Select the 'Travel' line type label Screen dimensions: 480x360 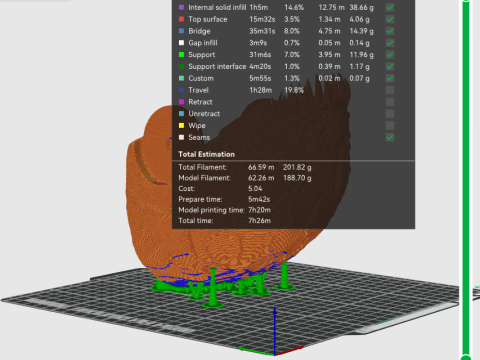198,90
